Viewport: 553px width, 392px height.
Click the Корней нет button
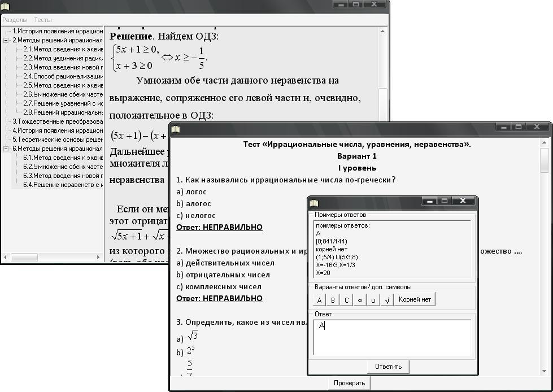pyautogui.click(x=415, y=299)
